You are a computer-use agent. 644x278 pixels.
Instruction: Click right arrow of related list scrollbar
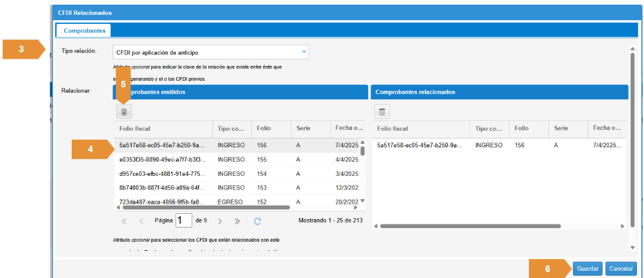click(623, 226)
